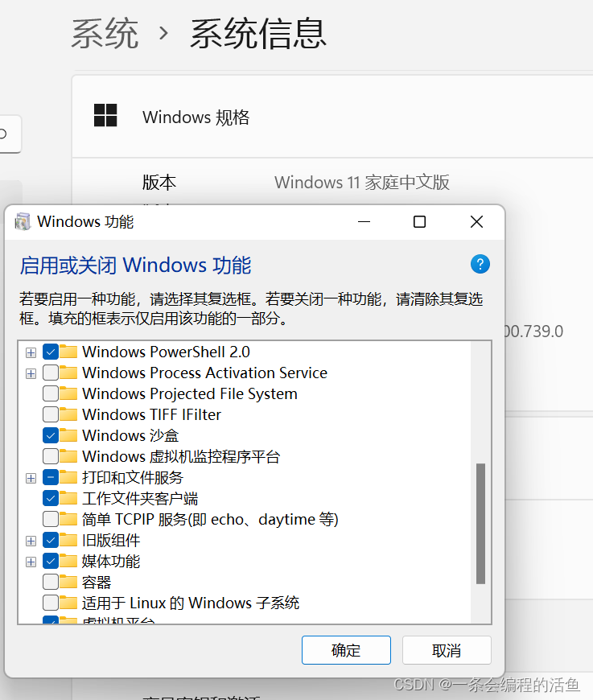593x700 pixels.
Task: Click folder icon of 工作文件夹客户端
Action: (68, 498)
